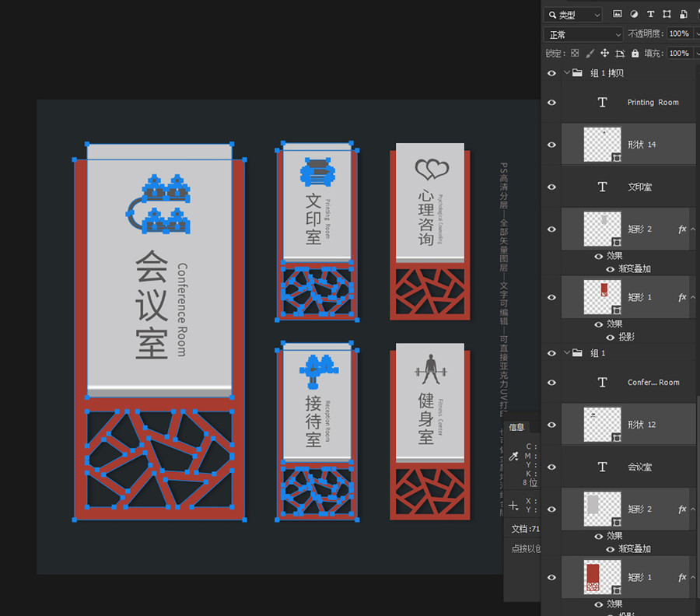Select the 组 1 拷贝 group name
700x616 pixels.
pos(607,73)
